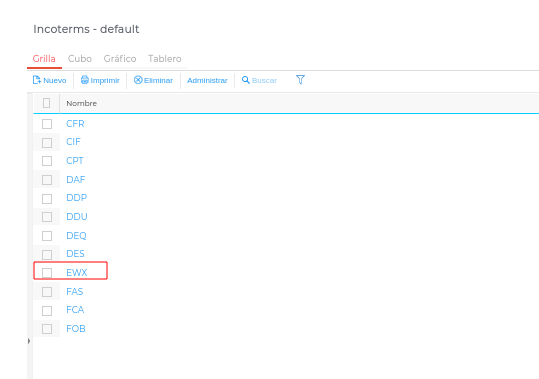The width and height of the screenshot is (539, 379).
Task: Open the DES incoterm link
Action: coord(75,254)
